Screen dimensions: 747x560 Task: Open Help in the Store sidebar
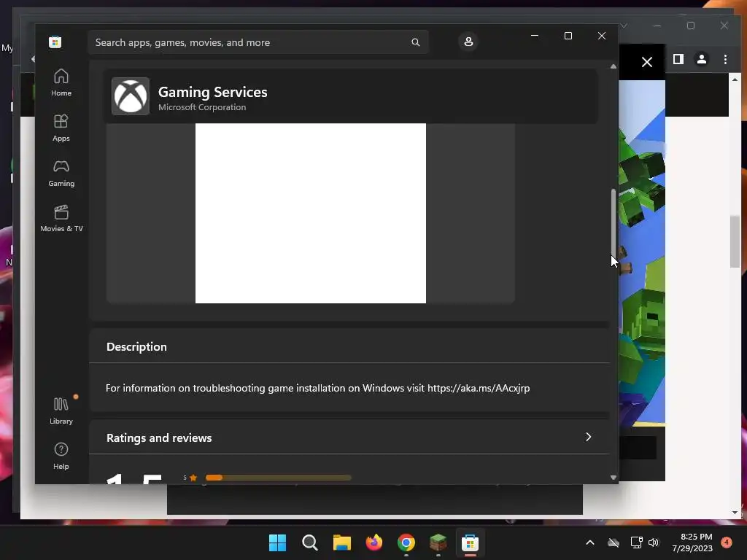(x=61, y=456)
